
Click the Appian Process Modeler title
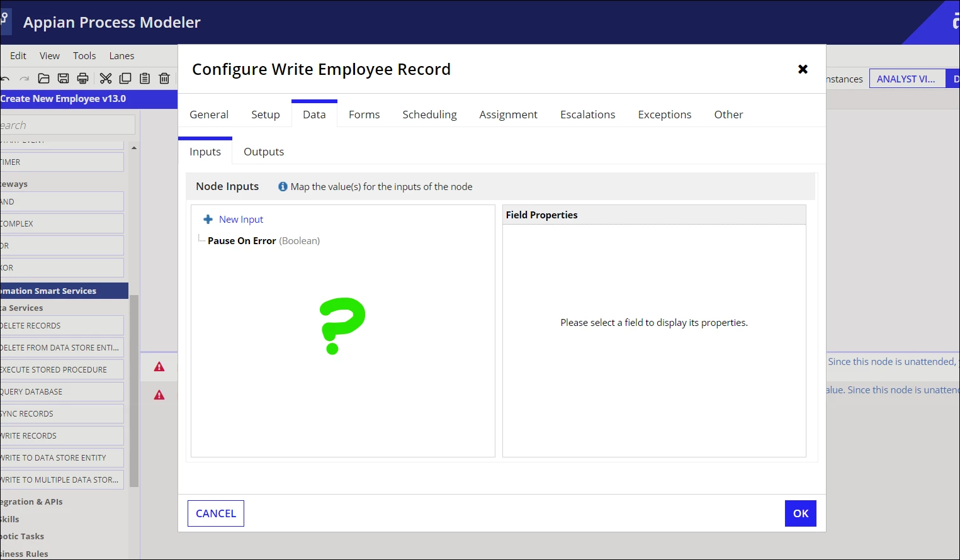(112, 23)
